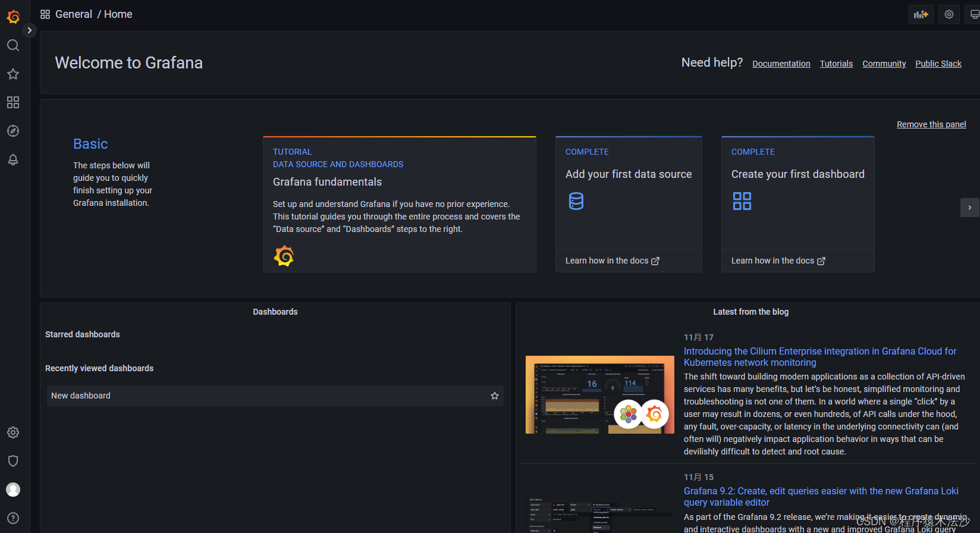Viewport: 980px width, 533px height.
Task: Open Learn how in the docs under data source
Action: tap(612, 261)
